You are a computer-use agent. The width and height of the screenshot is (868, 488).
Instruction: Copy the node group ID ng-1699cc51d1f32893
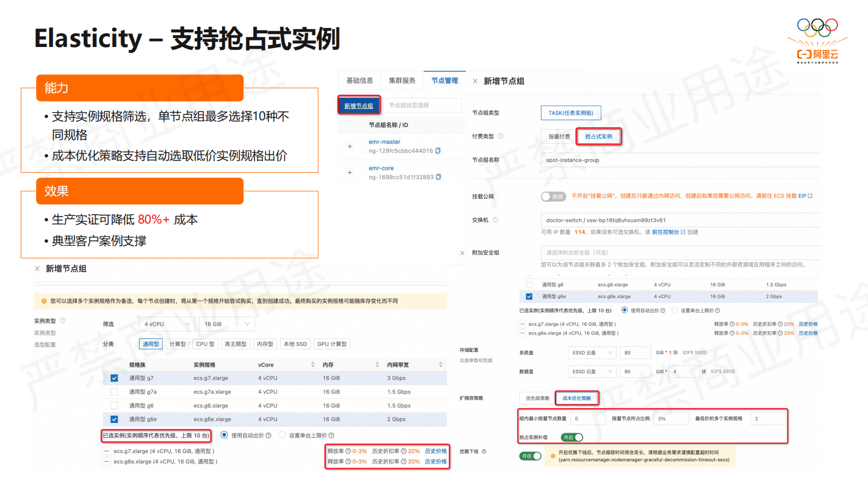coord(438,177)
